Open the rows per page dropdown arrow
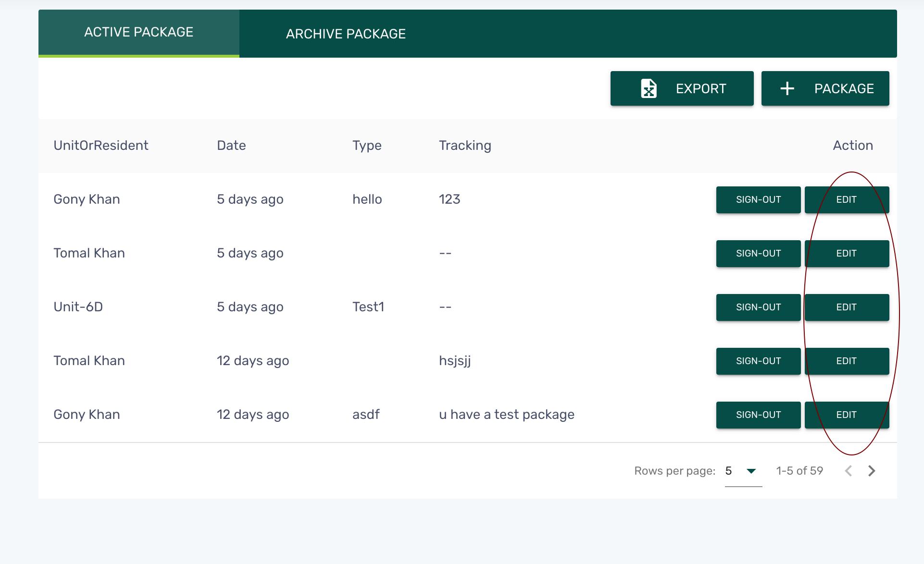 (751, 471)
